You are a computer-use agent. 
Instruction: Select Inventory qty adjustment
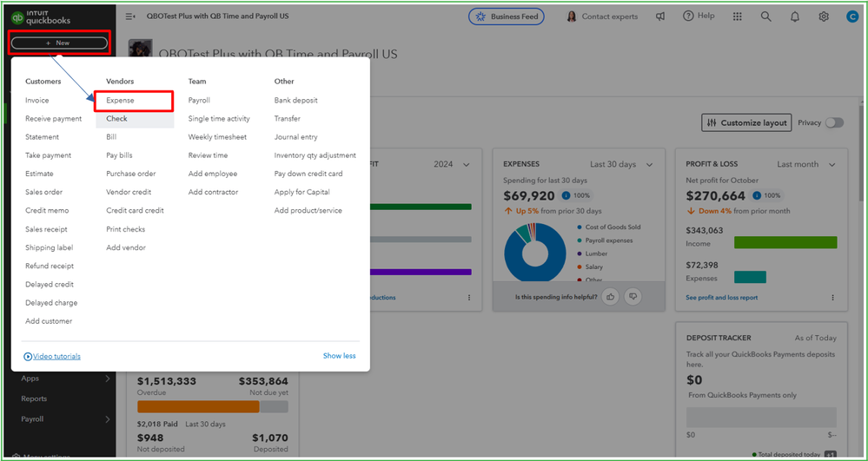pos(315,155)
